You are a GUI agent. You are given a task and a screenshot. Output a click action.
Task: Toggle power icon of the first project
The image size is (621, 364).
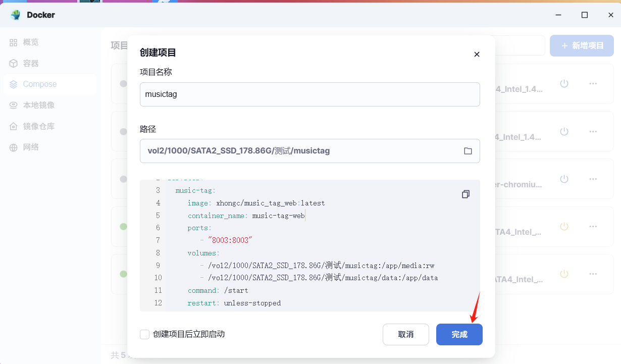click(x=564, y=84)
